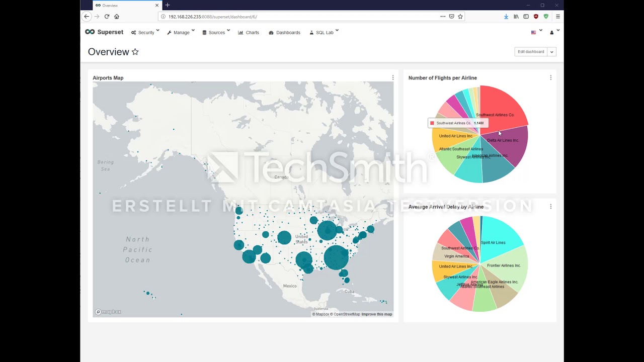Click the © OpenStreetMap attribution link
644x362 pixels.
345,314
